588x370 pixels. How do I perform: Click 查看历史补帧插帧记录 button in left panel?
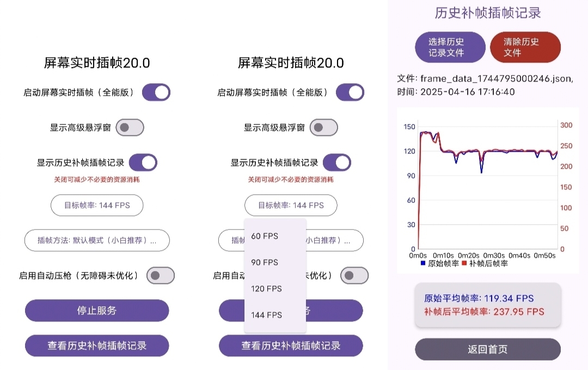pos(97,346)
